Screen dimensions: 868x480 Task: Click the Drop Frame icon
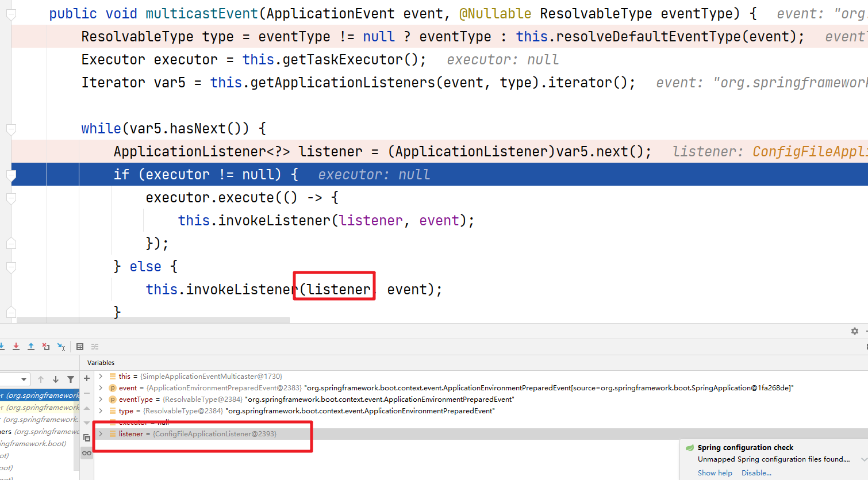pos(46,347)
